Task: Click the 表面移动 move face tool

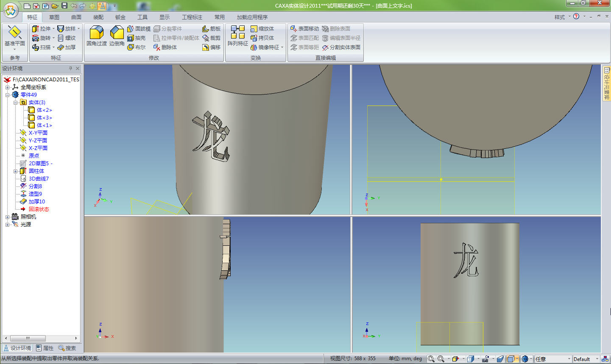Action: click(304, 29)
